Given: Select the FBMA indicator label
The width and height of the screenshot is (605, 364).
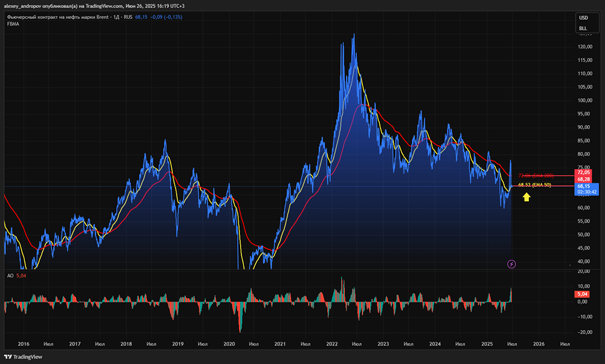Looking at the screenshot, I should [13, 24].
